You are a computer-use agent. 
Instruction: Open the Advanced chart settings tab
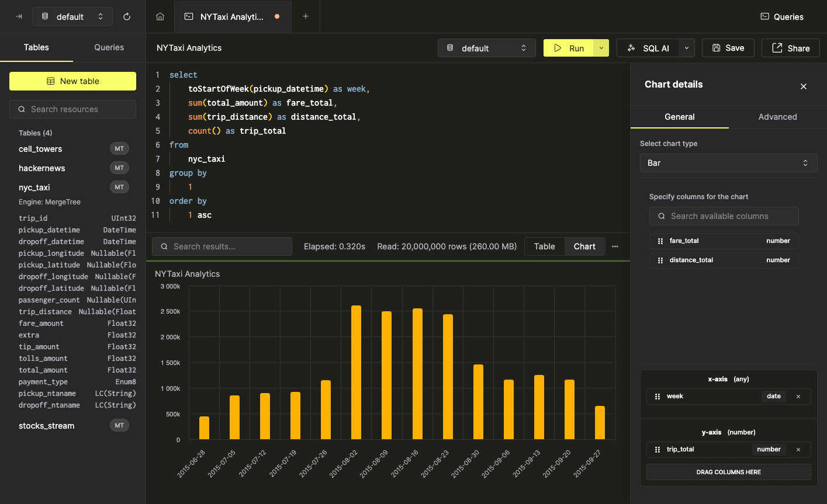(777, 117)
